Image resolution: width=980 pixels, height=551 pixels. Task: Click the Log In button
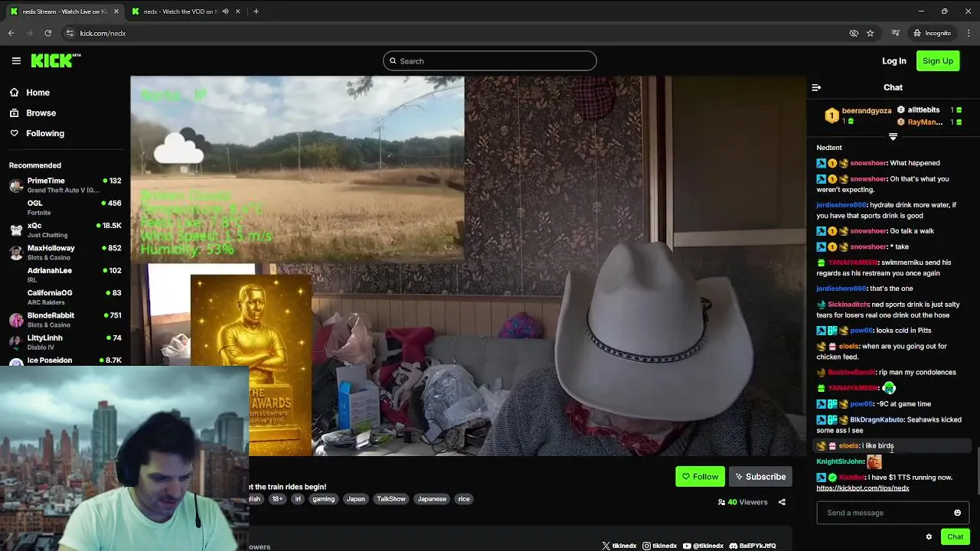(x=893, y=60)
